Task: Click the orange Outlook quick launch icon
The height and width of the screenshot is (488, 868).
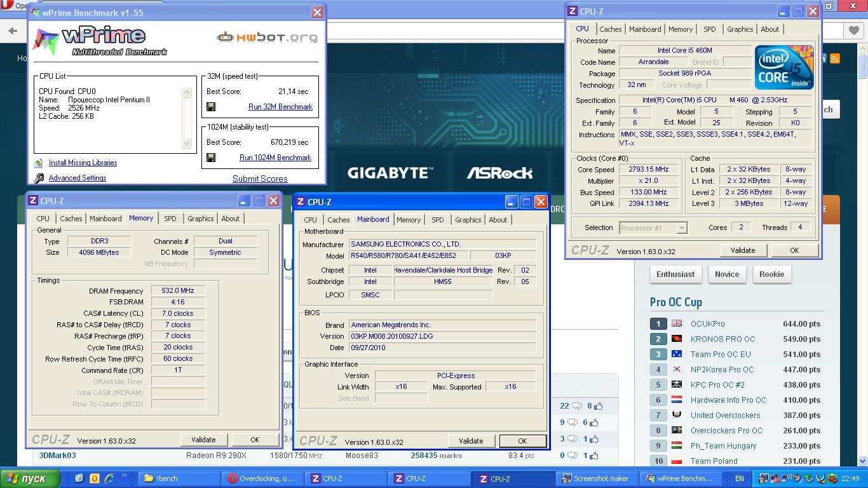Action: (95, 478)
